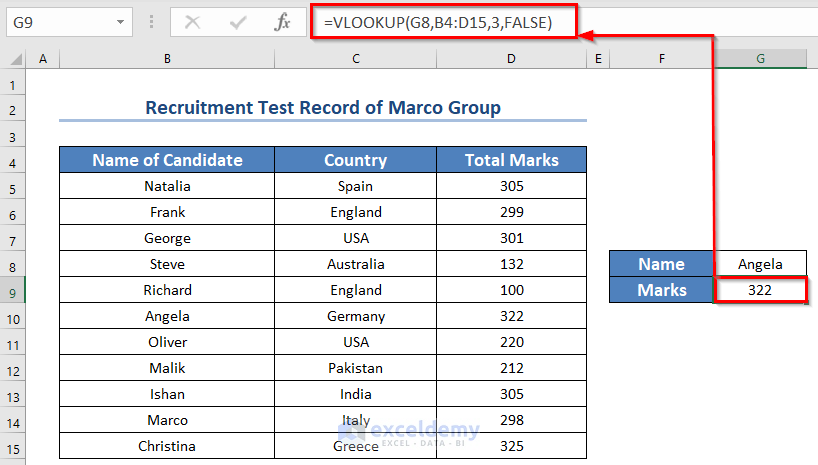Open the Insert Function fx dialog
Viewport: 818px width, 465px height.
point(283,21)
